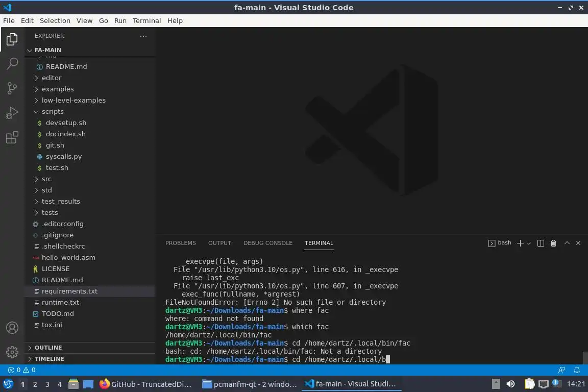
Task: Open the launch profile dropdown arrow
Action: point(529,243)
